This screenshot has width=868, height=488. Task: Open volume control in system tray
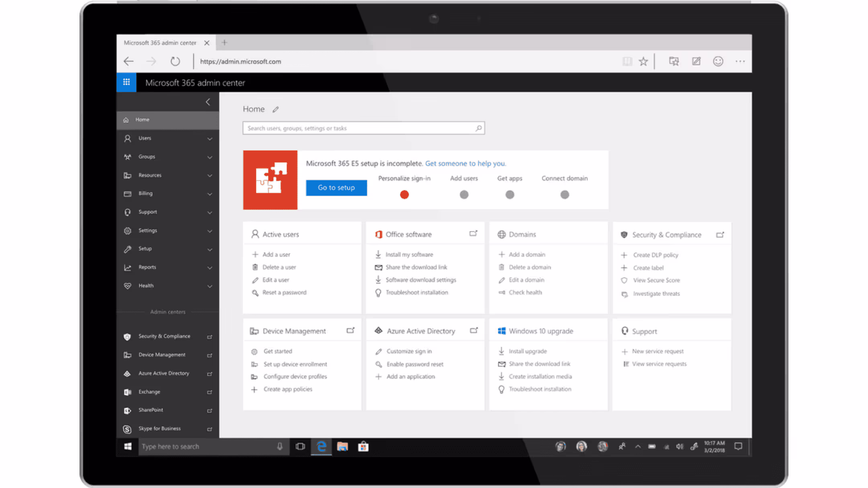[680, 447]
